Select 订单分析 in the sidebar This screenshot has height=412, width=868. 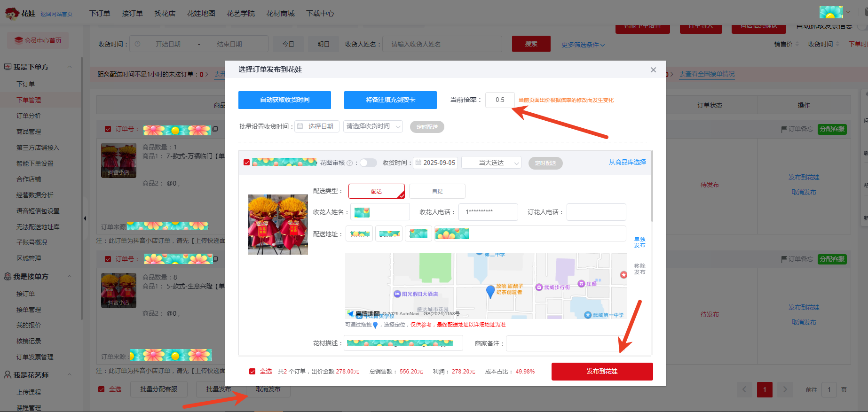29,116
